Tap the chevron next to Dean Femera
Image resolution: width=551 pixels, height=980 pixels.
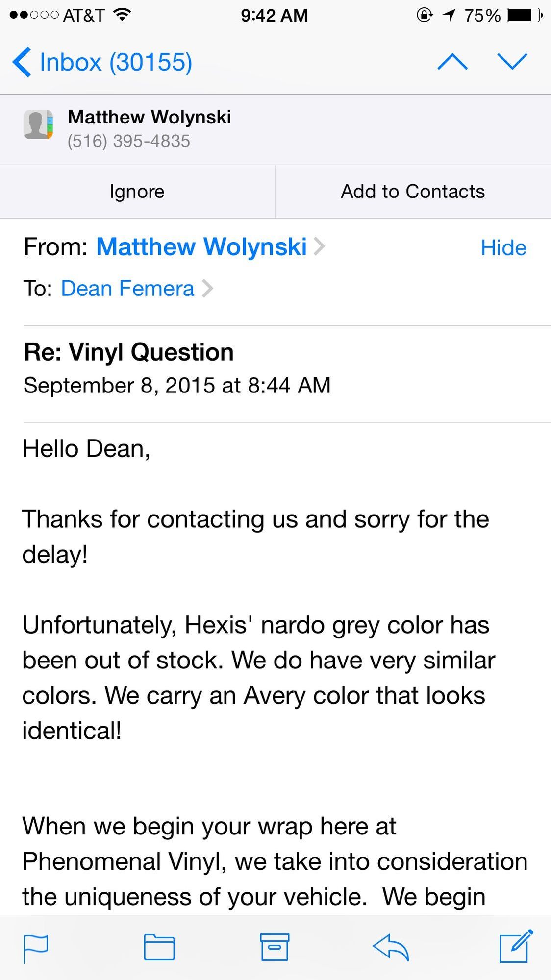(208, 289)
